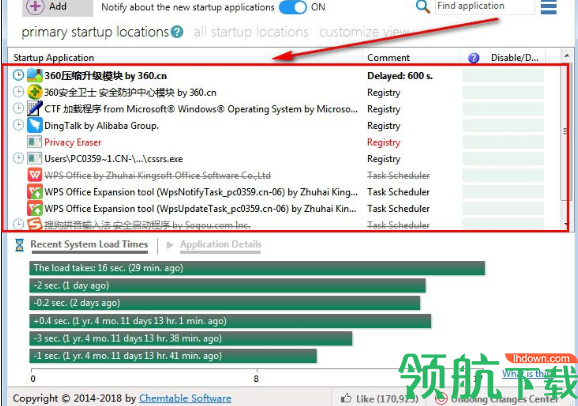The width and height of the screenshot is (578, 406).
Task: Click the '-2 sec. (1 day ago)' bar
Action: (227, 285)
